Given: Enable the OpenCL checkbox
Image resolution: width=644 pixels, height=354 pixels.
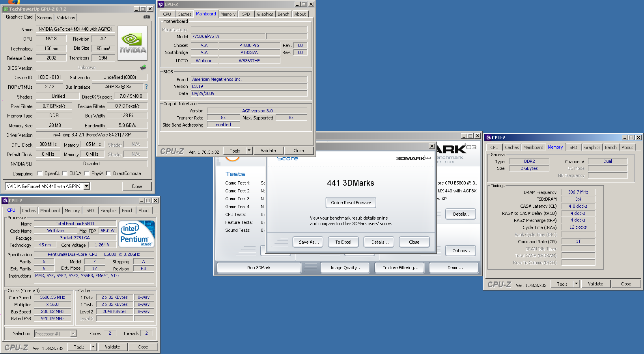Looking at the screenshot, I should point(40,173).
